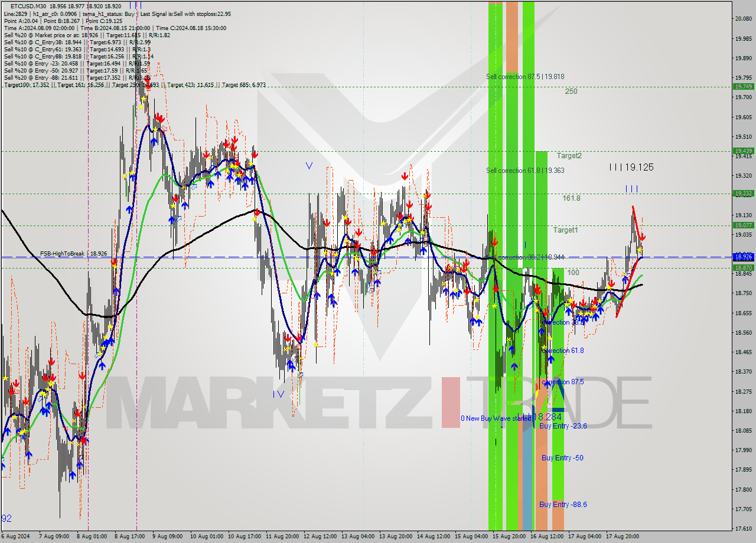The width and height of the screenshot is (756, 543).
Task: Click the '17 Aug 20:00' time axis label
Action: coord(624,537)
